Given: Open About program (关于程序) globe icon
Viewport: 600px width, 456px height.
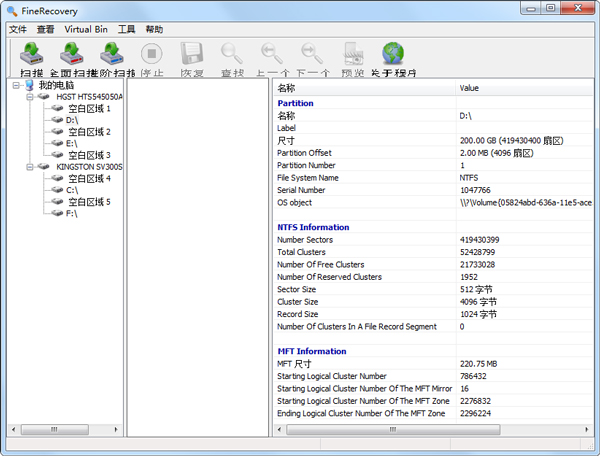Looking at the screenshot, I should [393, 55].
